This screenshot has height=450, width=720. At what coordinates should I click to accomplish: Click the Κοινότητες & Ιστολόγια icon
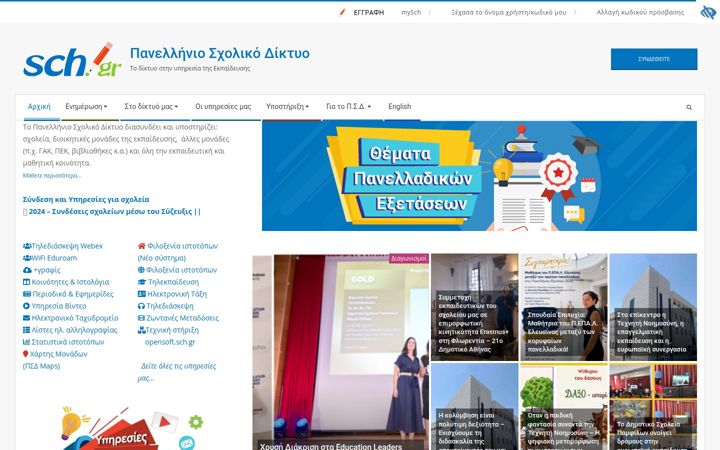click(26, 282)
